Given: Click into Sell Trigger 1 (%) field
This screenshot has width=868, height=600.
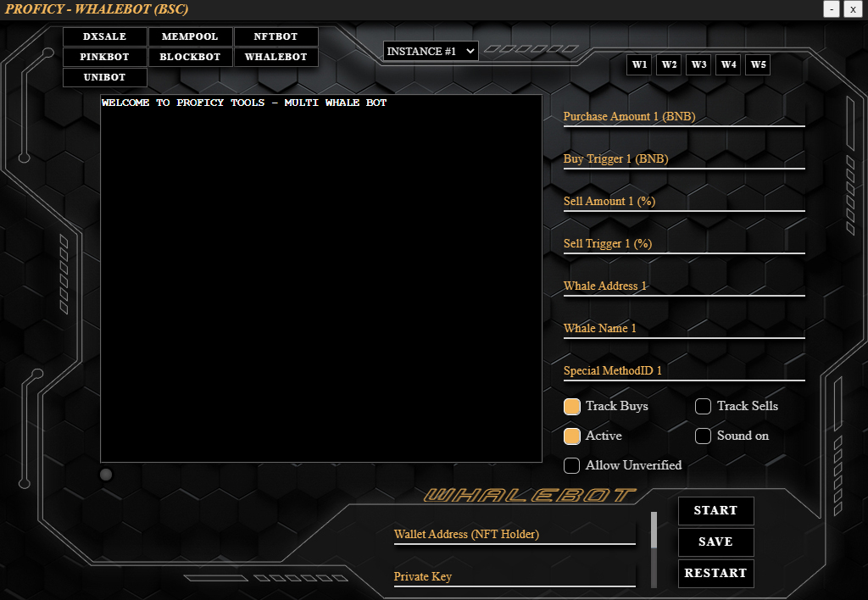Looking at the screenshot, I should (684, 244).
